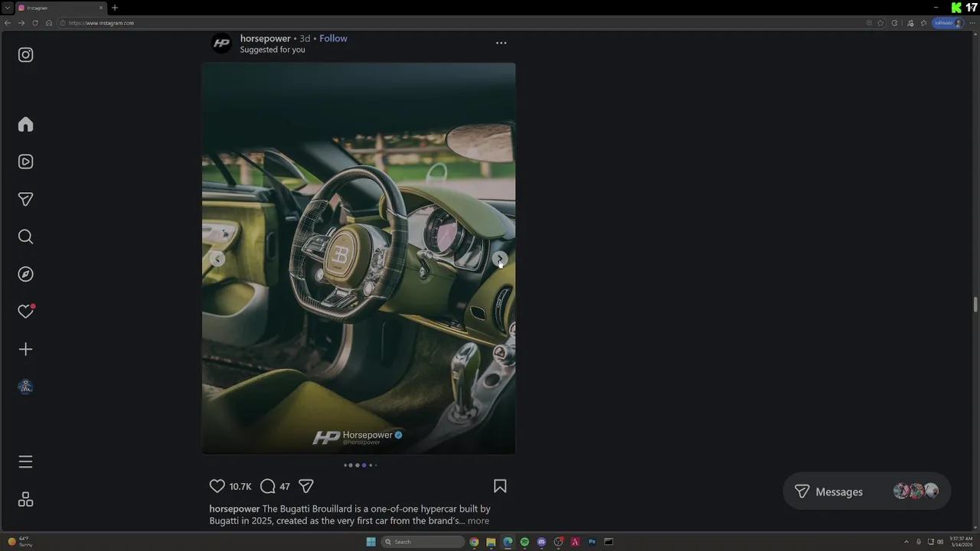Show previous carousel image

(x=217, y=259)
